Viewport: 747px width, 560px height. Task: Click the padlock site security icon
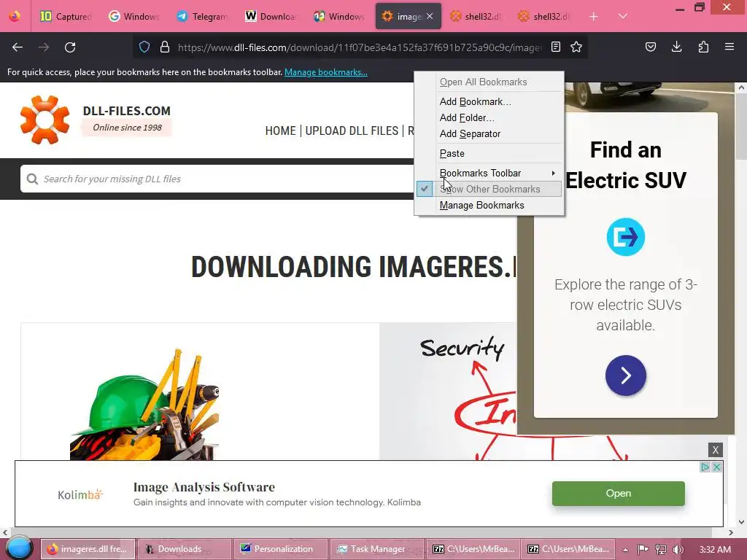tap(165, 47)
